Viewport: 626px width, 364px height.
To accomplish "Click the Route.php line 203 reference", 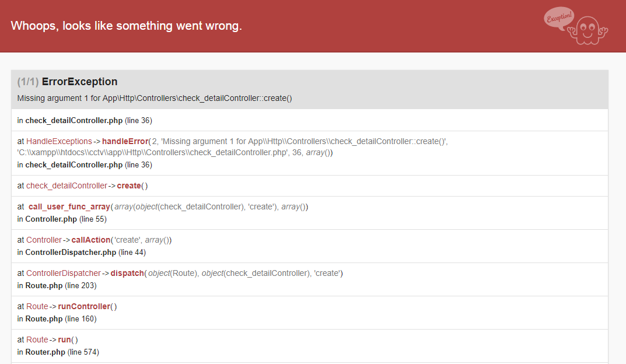I will click(x=58, y=285).
